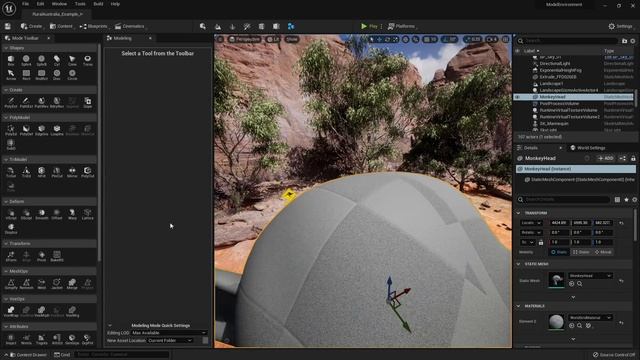Toggle the scale lock icon in Transform
640x360 pixels.
click(541, 242)
